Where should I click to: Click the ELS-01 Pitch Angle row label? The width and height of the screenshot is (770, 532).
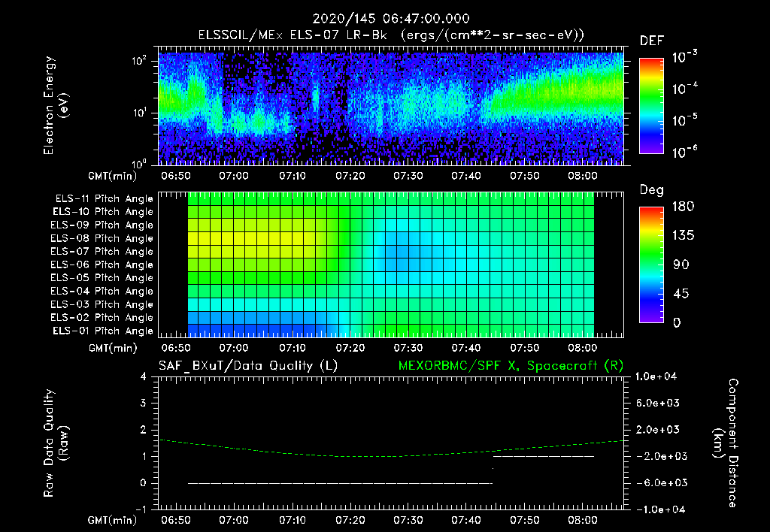[x=103, y=331]
